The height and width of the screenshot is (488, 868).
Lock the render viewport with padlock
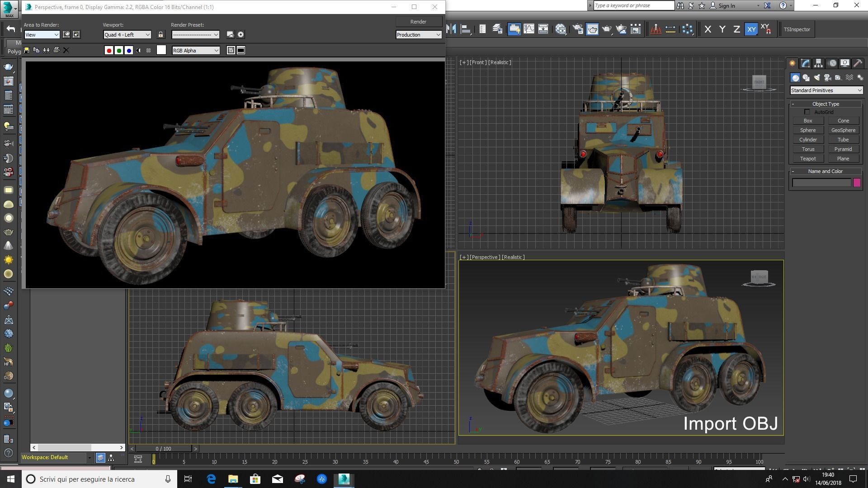[x=160, y=35]
